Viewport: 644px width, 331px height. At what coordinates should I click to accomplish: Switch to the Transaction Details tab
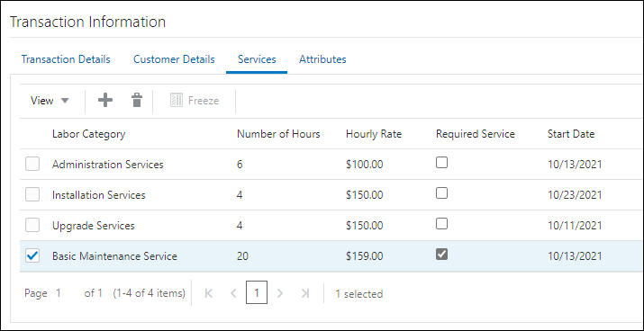click(x=66, y=59)
